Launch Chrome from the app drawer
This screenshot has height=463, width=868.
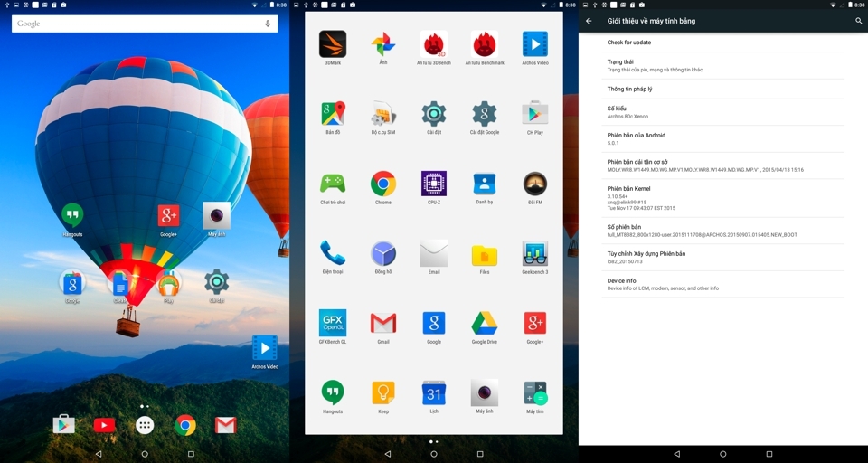pos(383,184)
